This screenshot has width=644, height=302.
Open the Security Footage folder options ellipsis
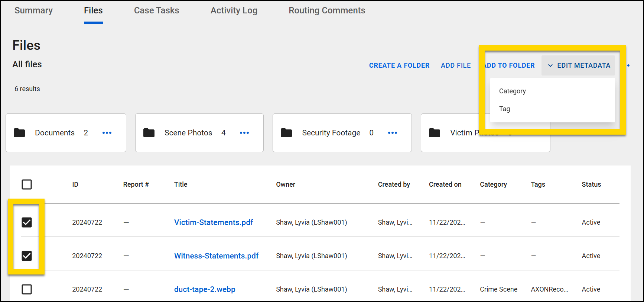tap(393, 133)
